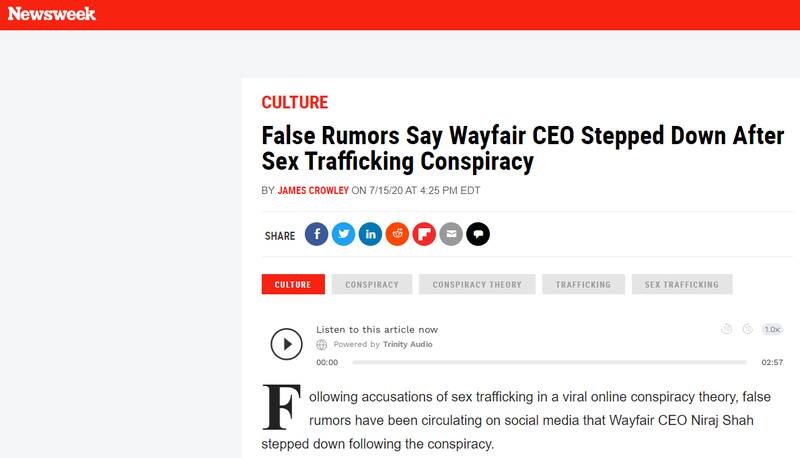Image resolution: width=800 pixels, height=458 pixels.
Task: Open author James Crowley's page
Action: coord(313,191)
